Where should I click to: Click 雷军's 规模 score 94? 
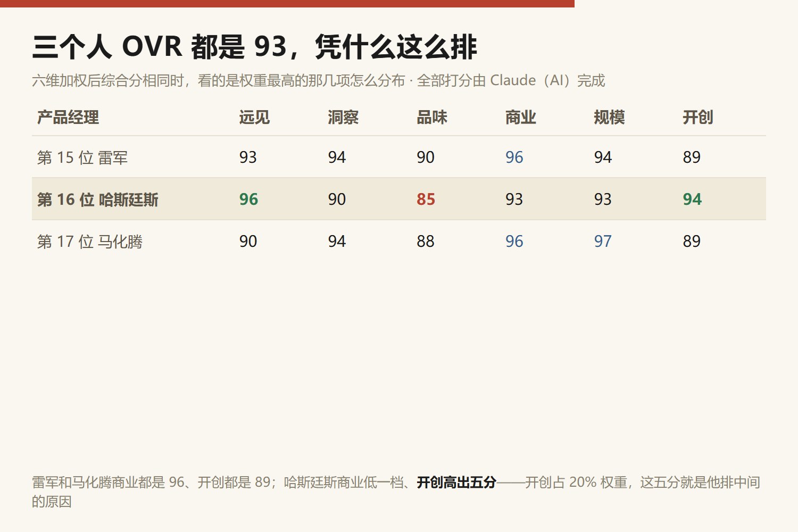(603, 157)
